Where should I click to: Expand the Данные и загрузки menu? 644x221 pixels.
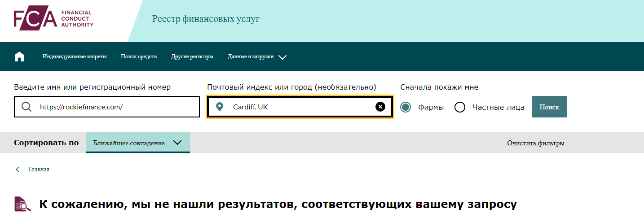pos(257,56)
